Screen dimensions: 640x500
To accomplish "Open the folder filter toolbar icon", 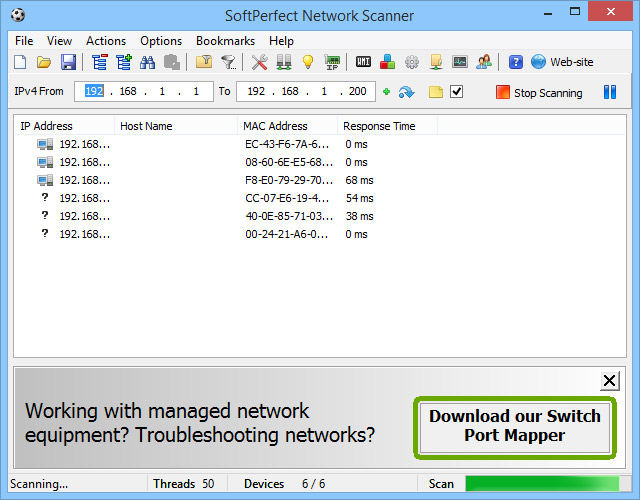I will [x=204, y=62].
